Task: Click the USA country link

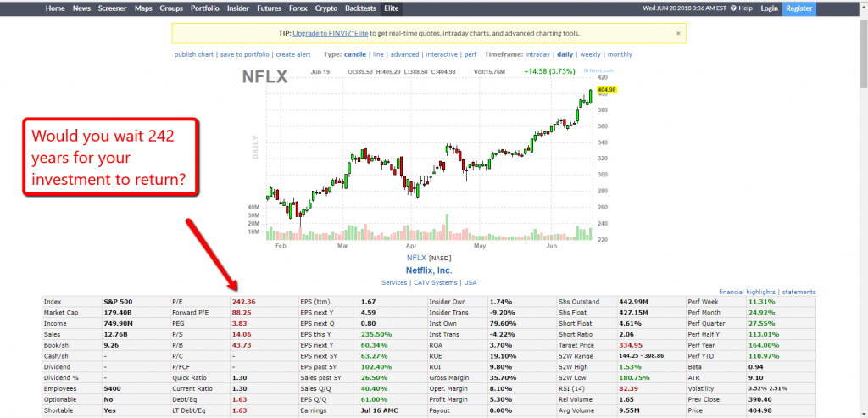Action: click(470, 282)
